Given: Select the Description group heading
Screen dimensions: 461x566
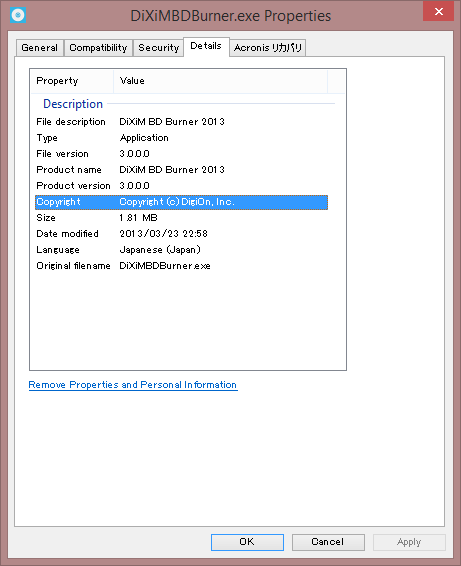Looking at the screenshot, I should (x=73, y=104).
